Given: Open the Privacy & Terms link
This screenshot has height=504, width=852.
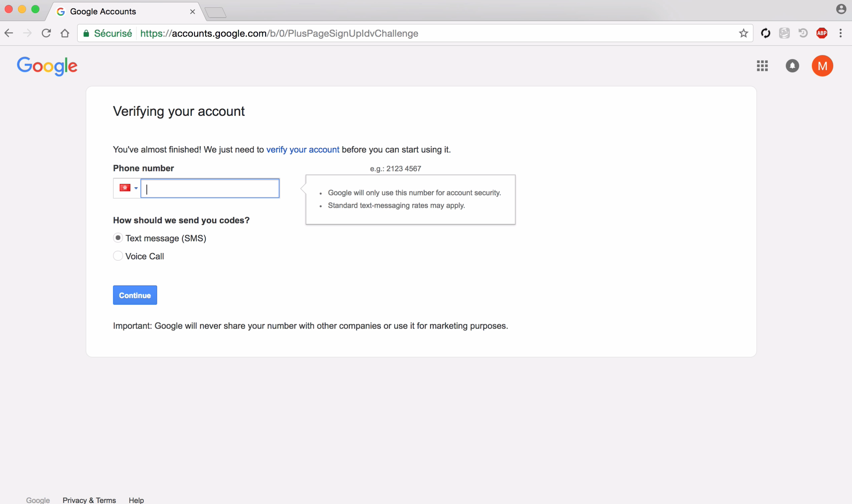Looking at the screenshot, I should pyautogui.click(x=89, y=500).
